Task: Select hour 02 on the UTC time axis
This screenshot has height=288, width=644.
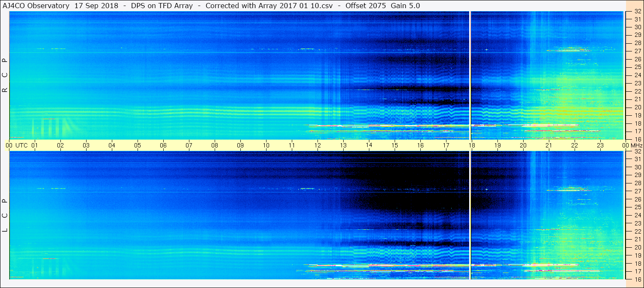Action: coord(60,145)
